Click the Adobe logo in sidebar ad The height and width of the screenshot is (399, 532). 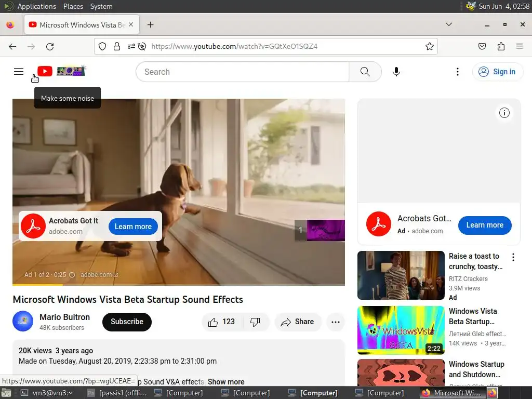click(x=379, y=224)
